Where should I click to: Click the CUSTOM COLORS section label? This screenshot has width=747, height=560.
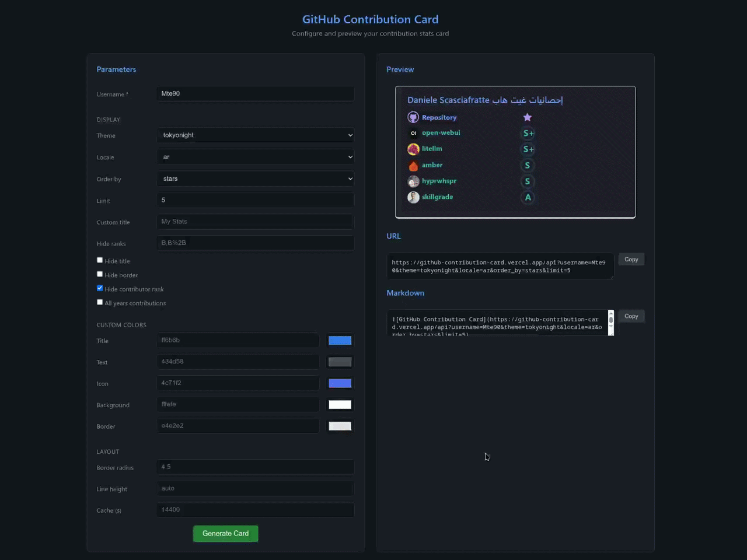tap(121, 325)
